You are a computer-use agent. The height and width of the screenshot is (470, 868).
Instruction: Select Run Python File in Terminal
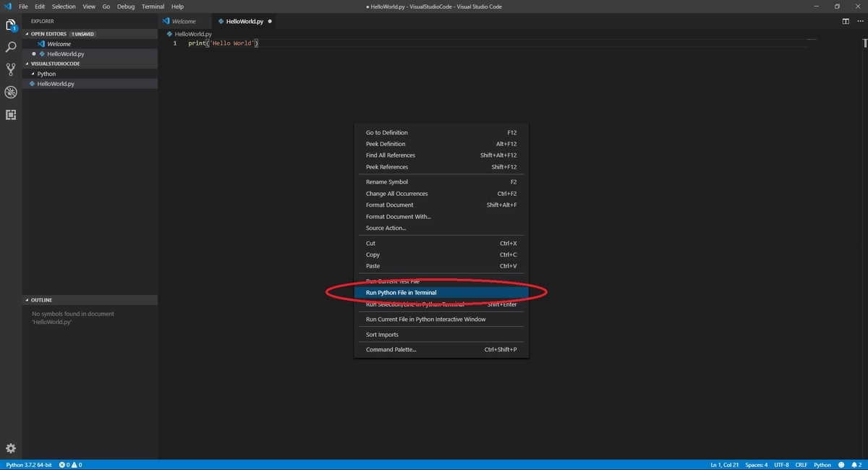[441, 293]
